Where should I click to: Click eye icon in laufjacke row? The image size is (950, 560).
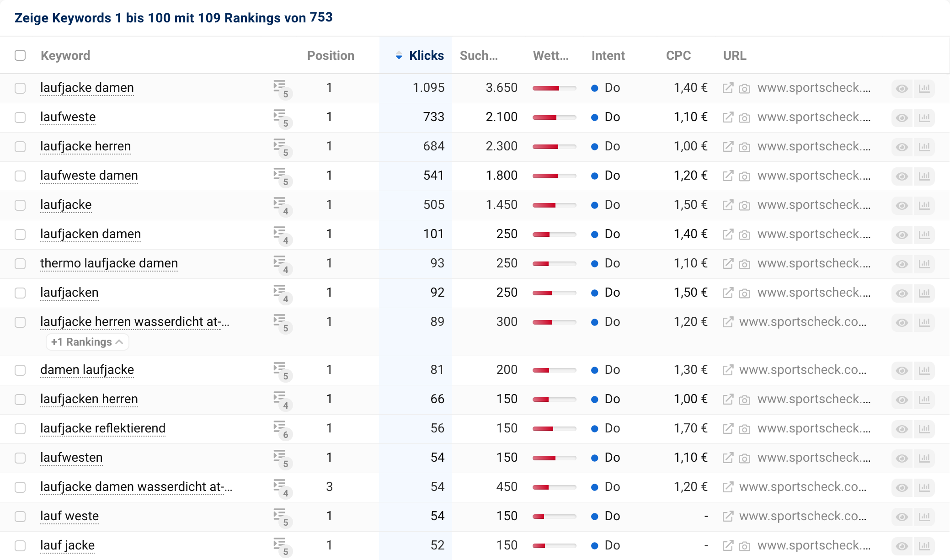point(902,205)
